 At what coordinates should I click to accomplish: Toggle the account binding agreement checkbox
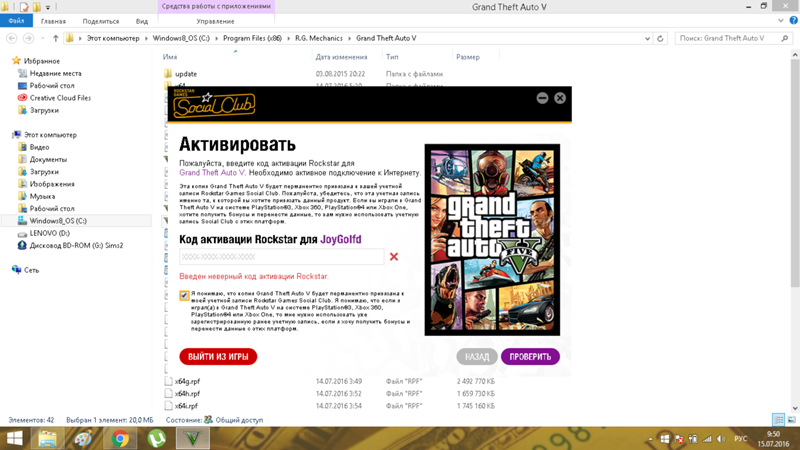tap(184, 295)
